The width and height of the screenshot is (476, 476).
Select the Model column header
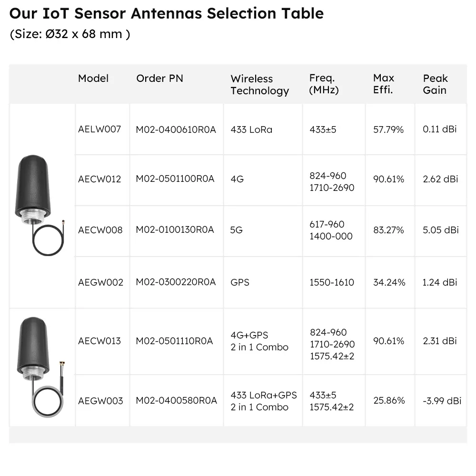(93, 79)
